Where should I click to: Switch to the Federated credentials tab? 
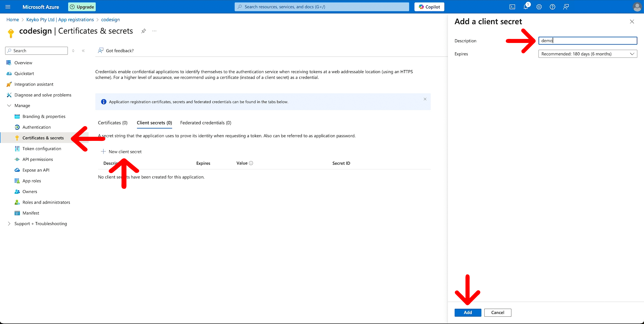(205, 123)
